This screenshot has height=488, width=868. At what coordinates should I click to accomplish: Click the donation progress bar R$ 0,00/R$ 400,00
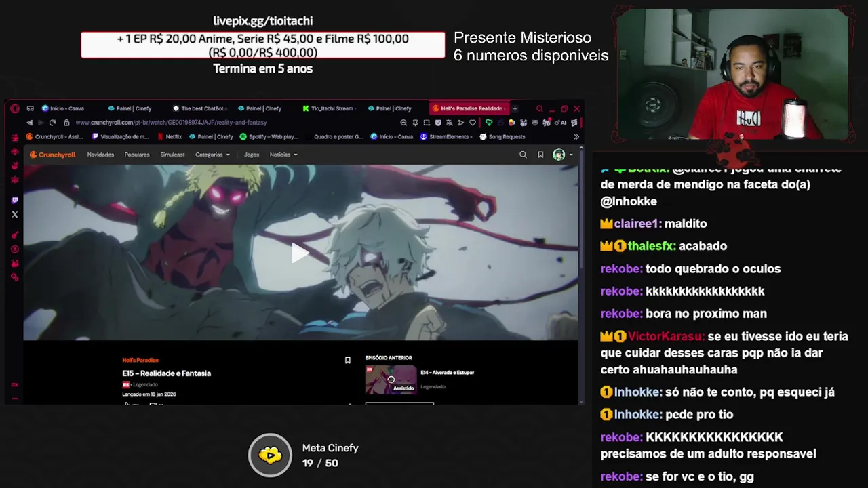[x=263, y=45]
